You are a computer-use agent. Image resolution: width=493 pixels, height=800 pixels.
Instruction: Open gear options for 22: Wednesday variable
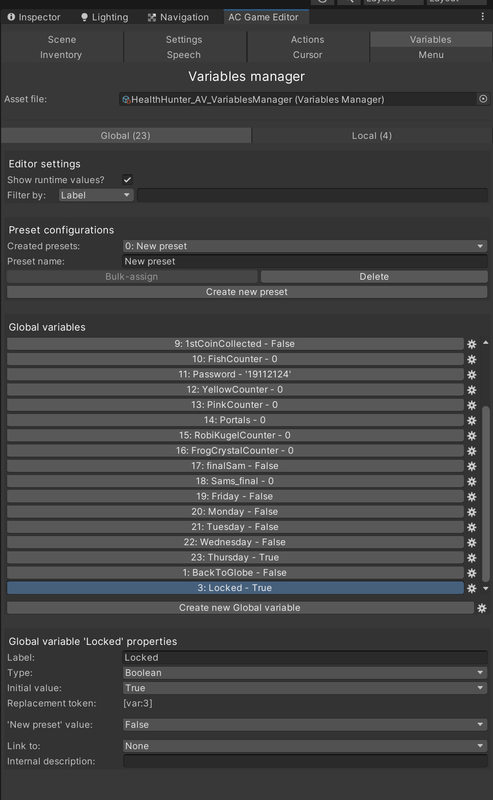point(472,542)
